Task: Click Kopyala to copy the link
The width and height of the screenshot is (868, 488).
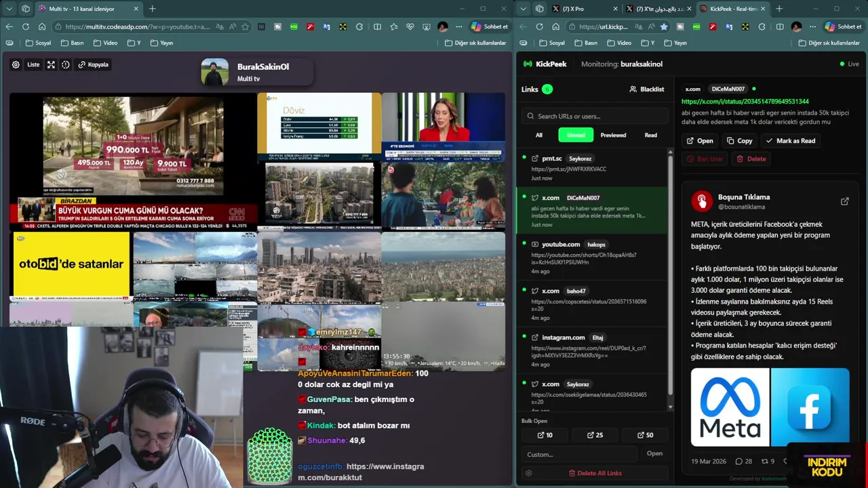Action: pyautogui.click(x=94, y=65)
